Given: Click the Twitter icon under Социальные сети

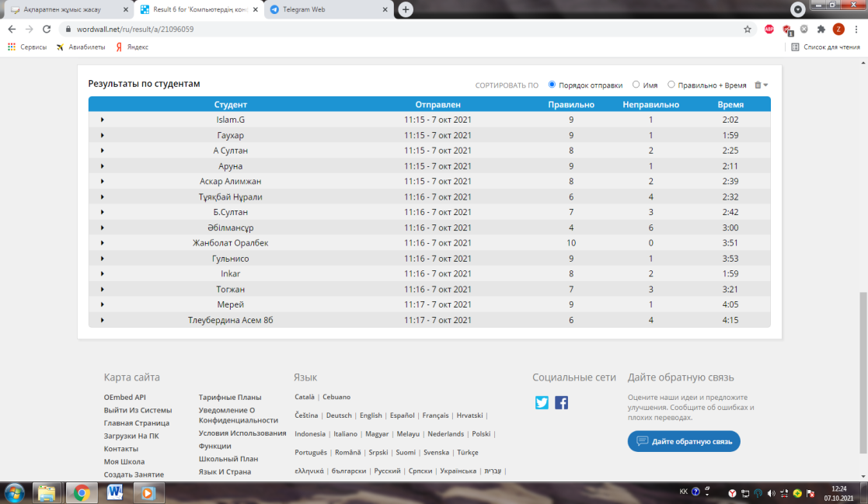Looking at the screenshot, I should 542,402.
